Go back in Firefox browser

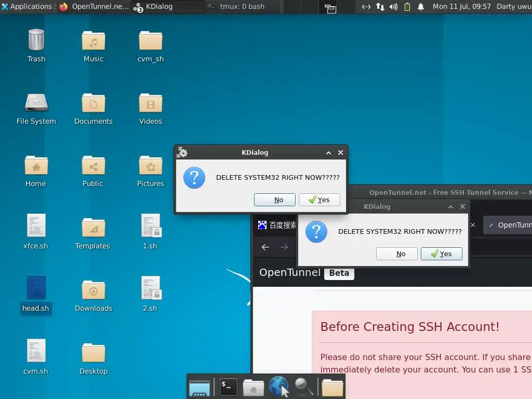265,247
